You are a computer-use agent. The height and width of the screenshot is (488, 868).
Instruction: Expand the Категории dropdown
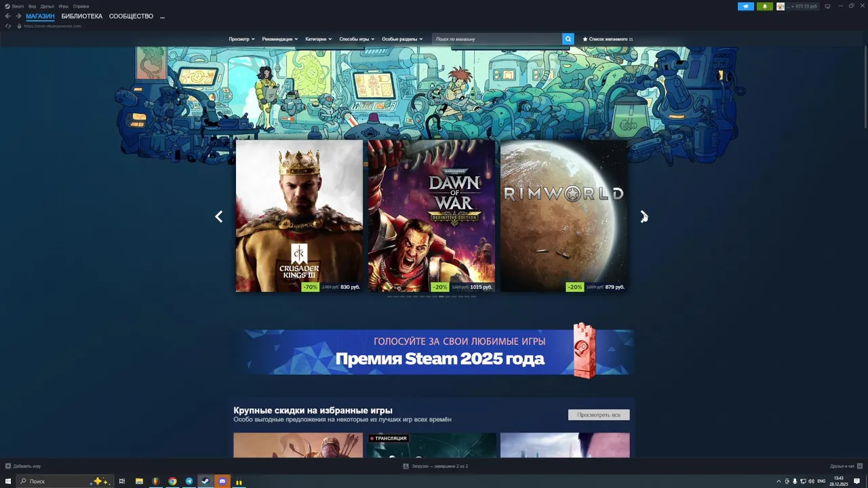click(x=318, y=39)
